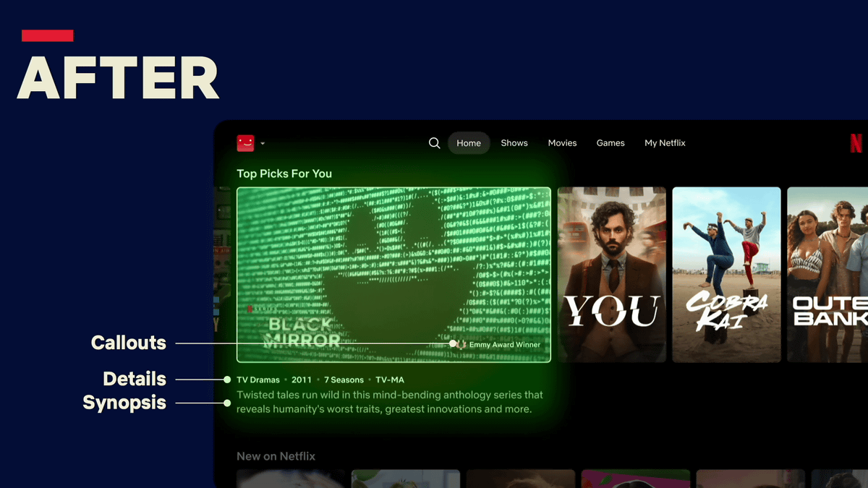Open the Outer Banks poster
The width and height of the screenshot is (868, 488).
827,275
